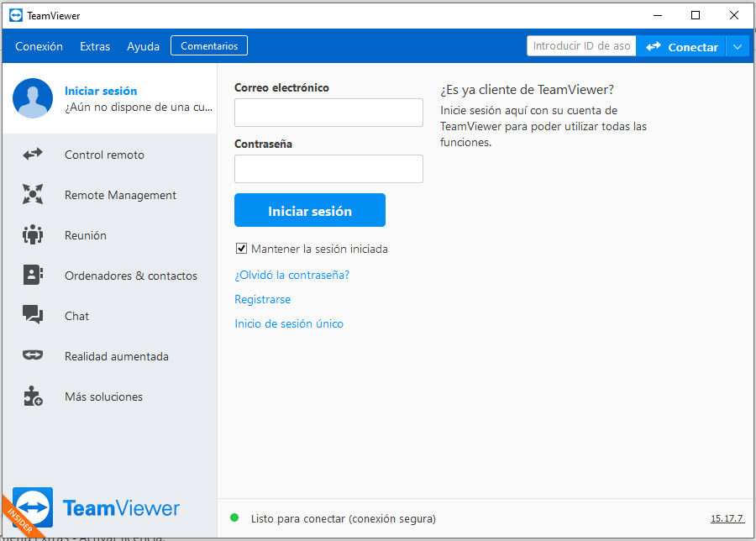The width and height of the screenshot is (756, 541).
Task: Open the Conexión menu
Action: click(x=39, y=46)
